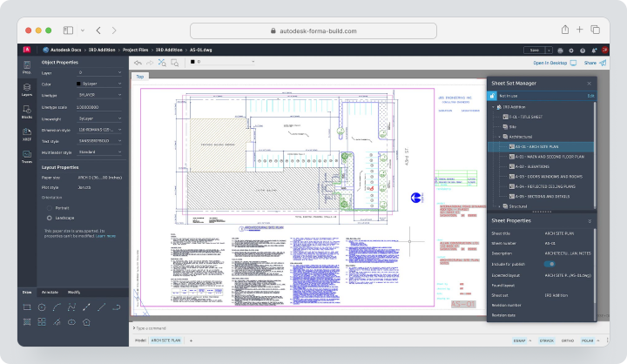The width and height of the screenshot is (627, 364).
Task: Select the Landscape orientation option
Action: coord(49,218)
